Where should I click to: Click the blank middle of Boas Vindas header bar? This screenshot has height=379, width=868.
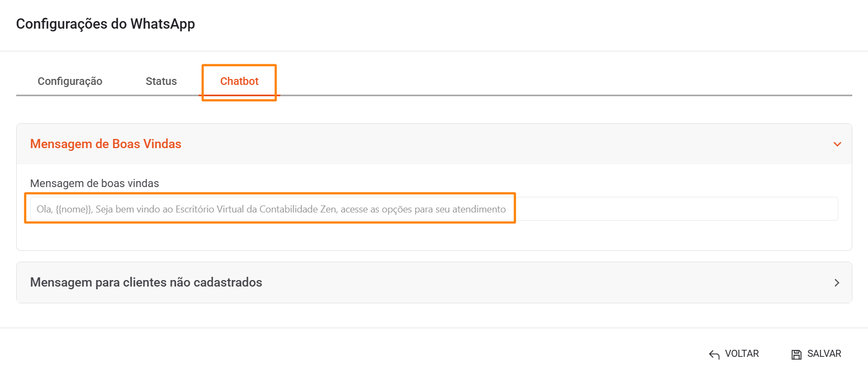(487, 144)
